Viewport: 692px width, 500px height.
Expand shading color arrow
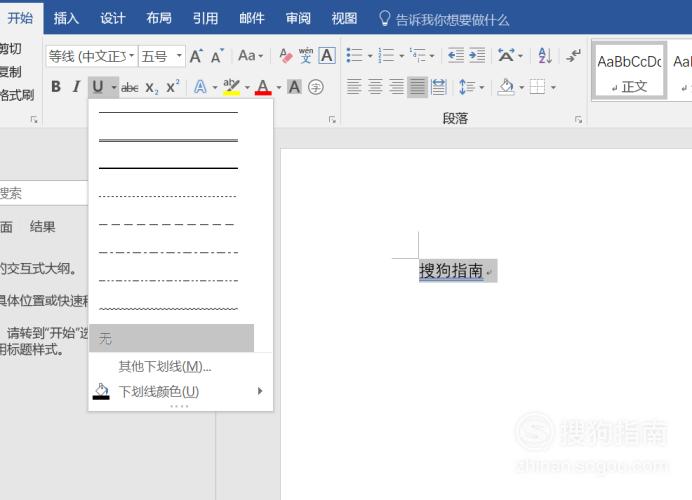coord(521,87)
